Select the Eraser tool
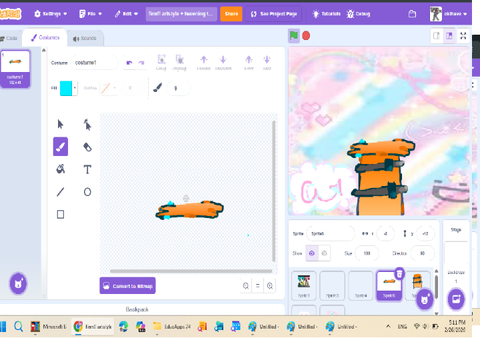 [87, 147]
